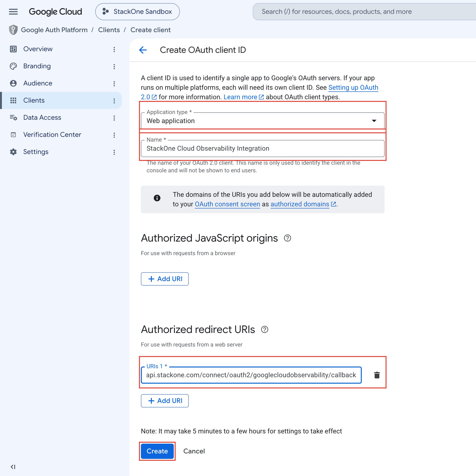Click the settings delay note text

(x=241, y=431)
